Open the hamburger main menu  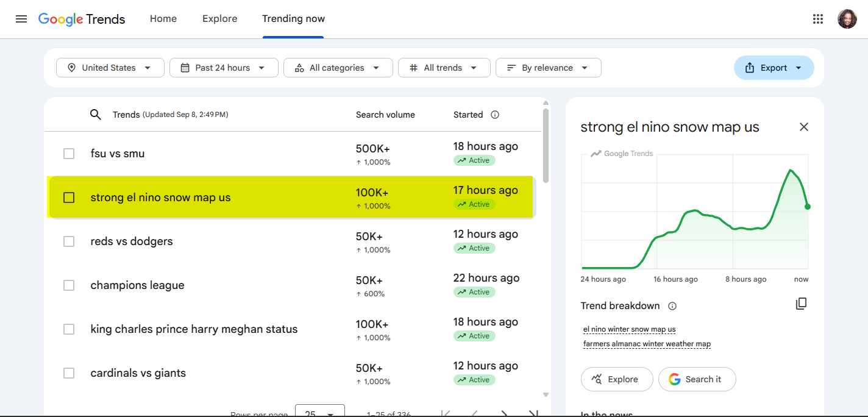click(x=21, y=19)
